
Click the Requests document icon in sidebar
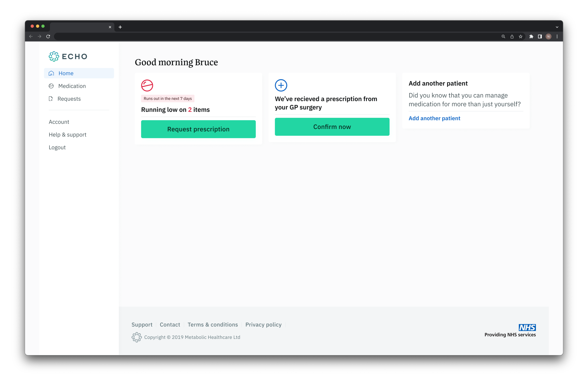click(x=51, y=99)
